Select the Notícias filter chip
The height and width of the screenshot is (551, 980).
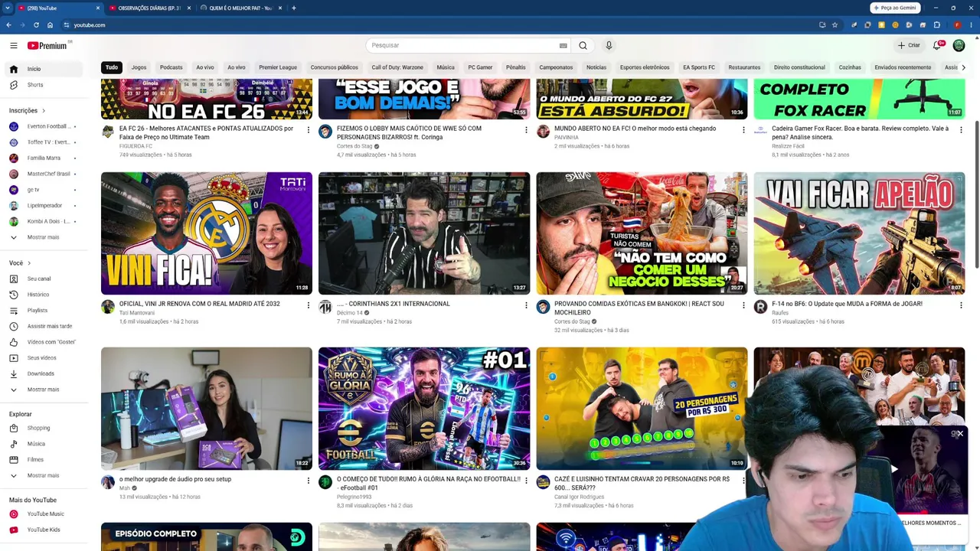(596, 67)
